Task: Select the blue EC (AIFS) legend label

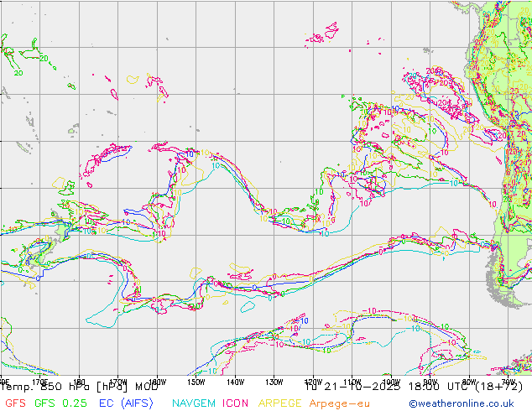Action: point(126,403)
